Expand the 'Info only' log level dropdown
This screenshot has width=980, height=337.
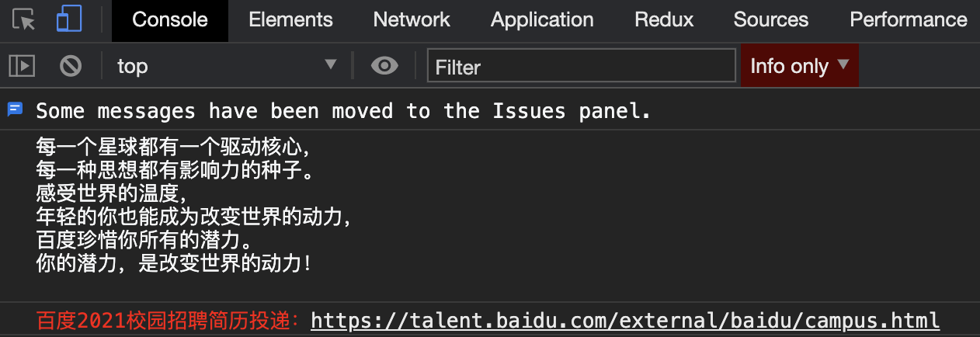(x=799, y=66)
